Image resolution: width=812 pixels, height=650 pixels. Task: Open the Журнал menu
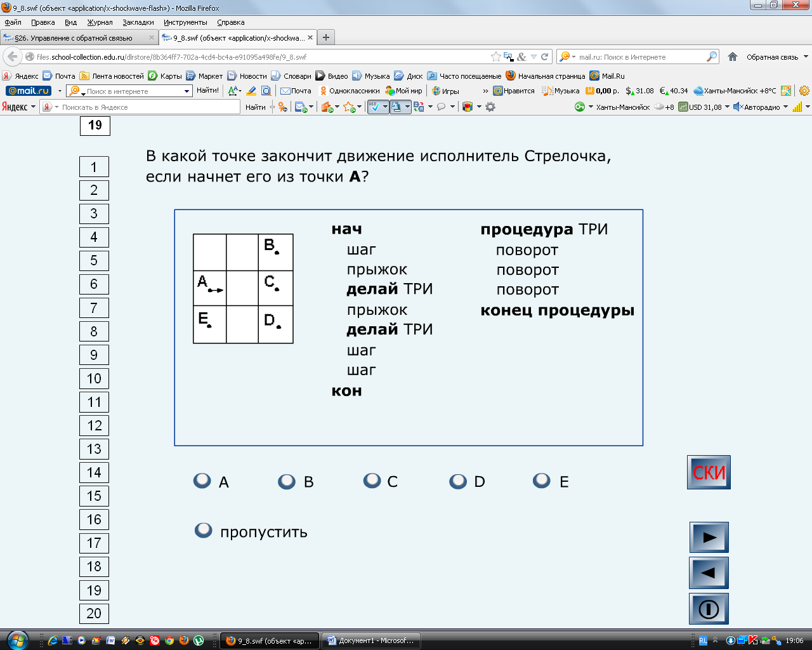pyautogui.click(x=100, y=22)
